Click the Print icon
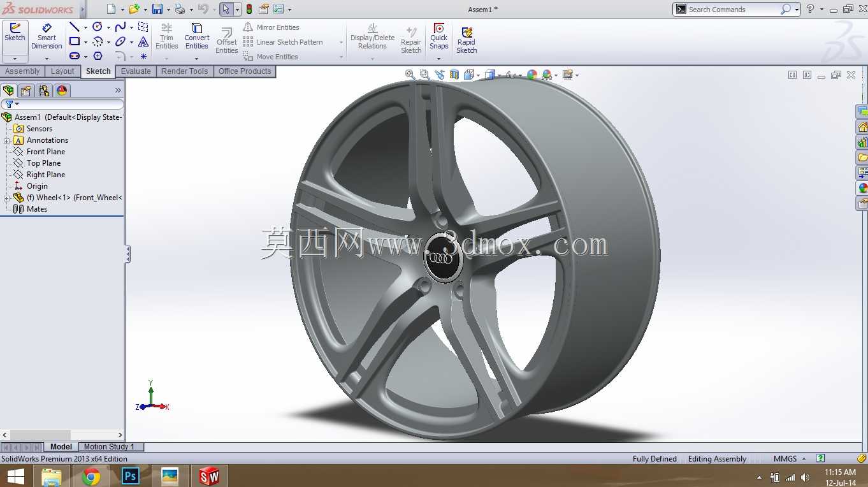This screenshot has width=868, height=487. [180, 9]
